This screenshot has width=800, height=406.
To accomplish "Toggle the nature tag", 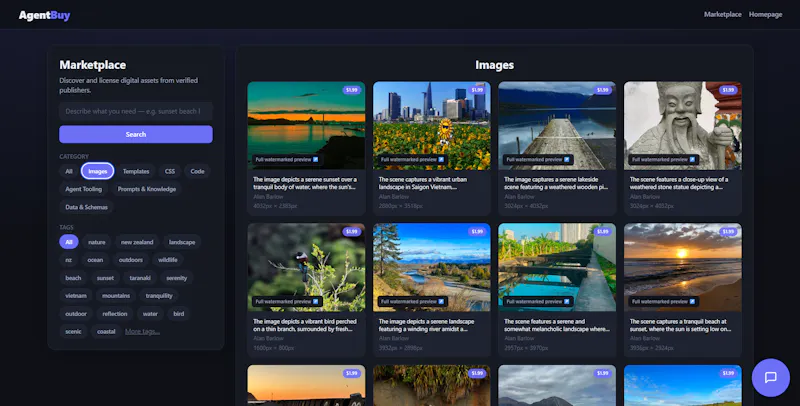I will [x=96, y=242].
